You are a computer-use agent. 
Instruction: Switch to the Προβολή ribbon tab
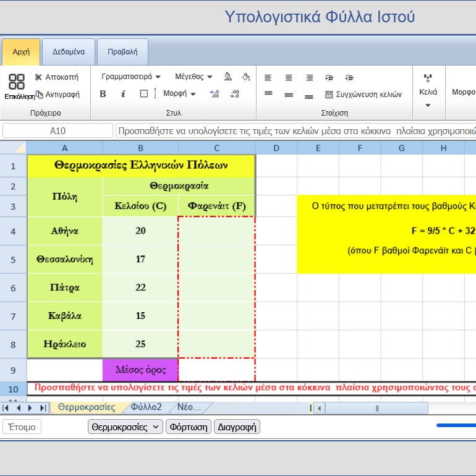click(122, 52)
